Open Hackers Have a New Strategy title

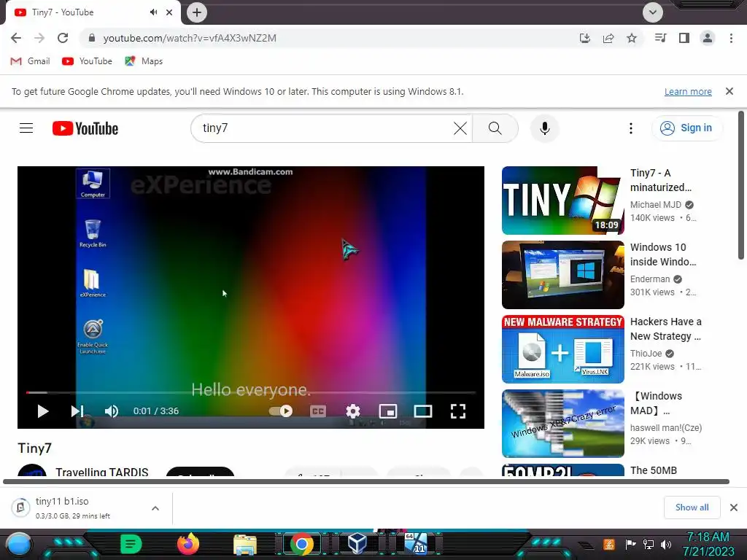click(x=665, y=329)
